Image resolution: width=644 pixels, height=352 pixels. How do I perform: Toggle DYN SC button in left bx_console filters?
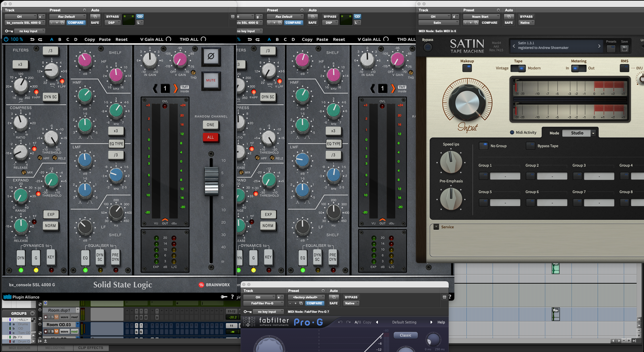[51, 97]
